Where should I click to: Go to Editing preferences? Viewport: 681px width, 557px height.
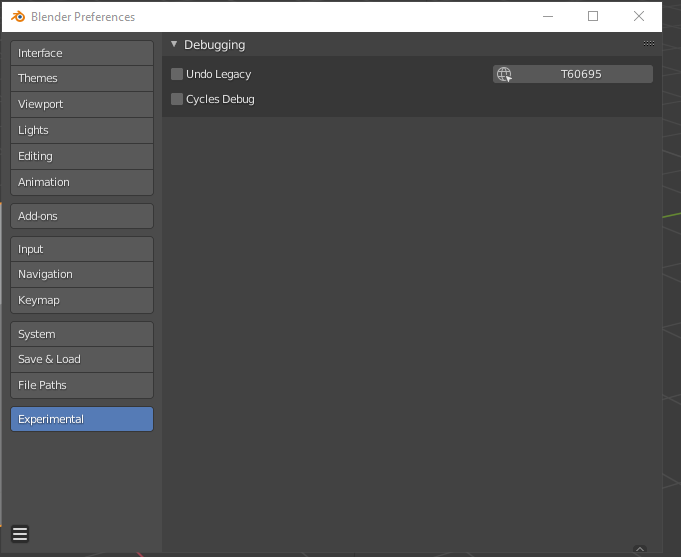coord(82,156)
